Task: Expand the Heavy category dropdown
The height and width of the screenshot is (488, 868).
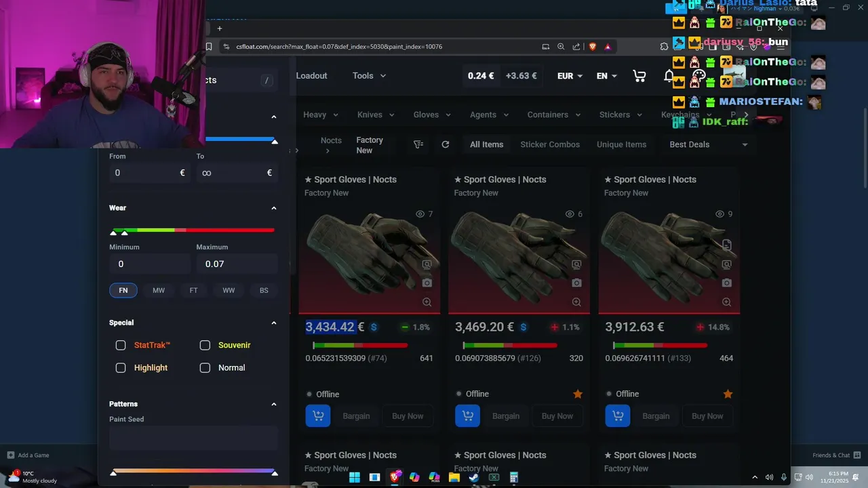Action: (x=320, y=115)
